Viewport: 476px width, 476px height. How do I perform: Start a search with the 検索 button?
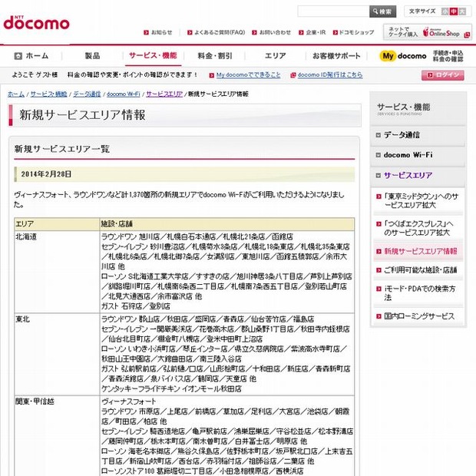(x=382, y=12)
